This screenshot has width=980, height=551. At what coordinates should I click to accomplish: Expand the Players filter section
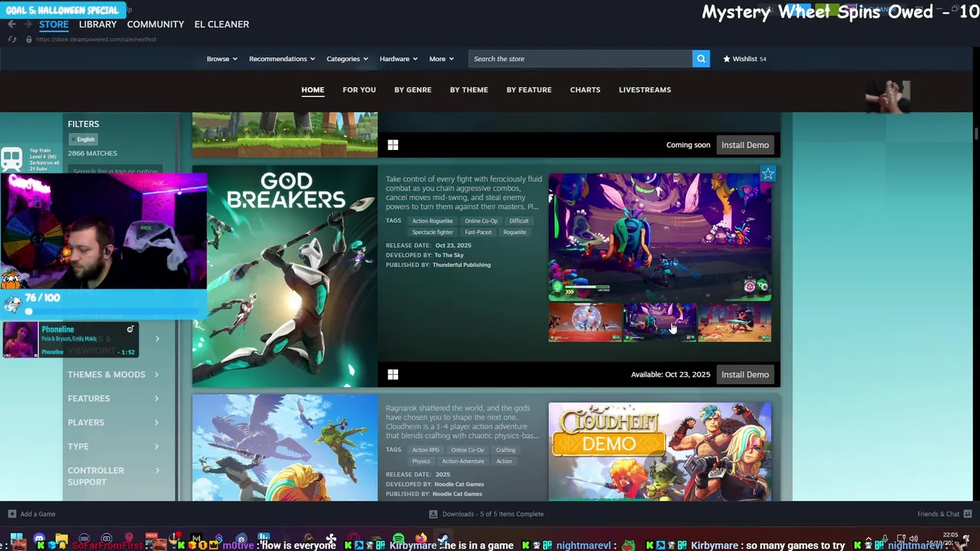[x=113, y=422]
